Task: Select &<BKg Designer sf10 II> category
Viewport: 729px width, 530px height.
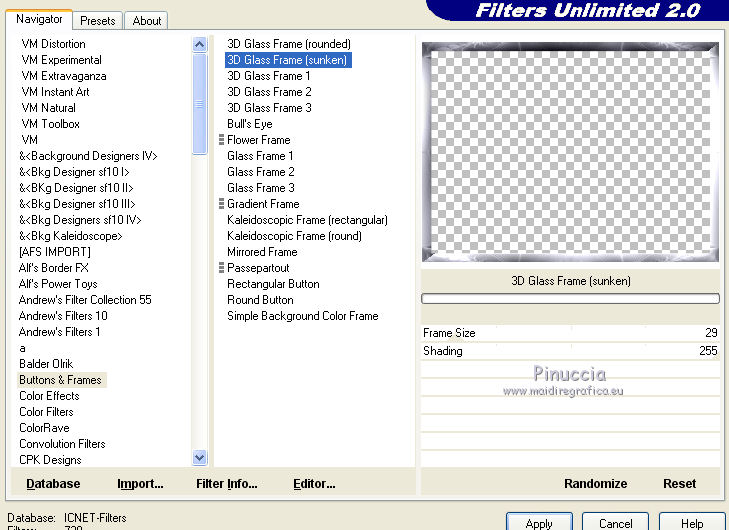Action: coord(76,188)
